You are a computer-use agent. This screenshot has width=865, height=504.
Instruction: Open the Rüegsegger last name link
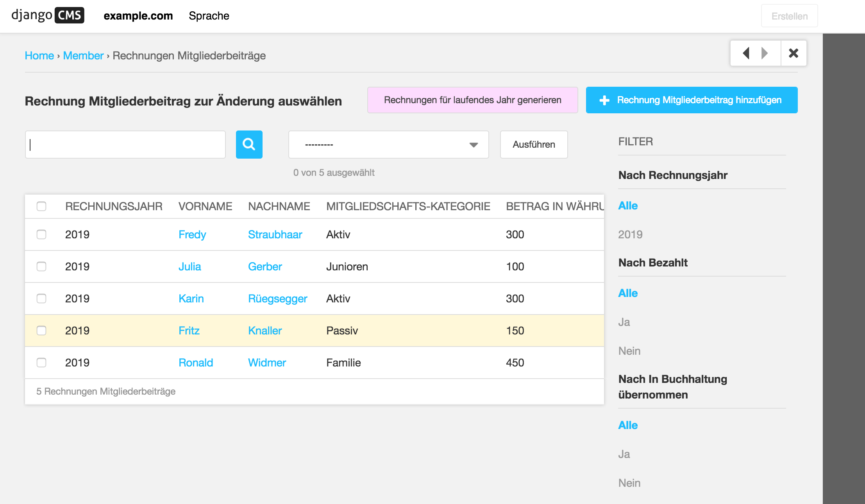point(278,298)
